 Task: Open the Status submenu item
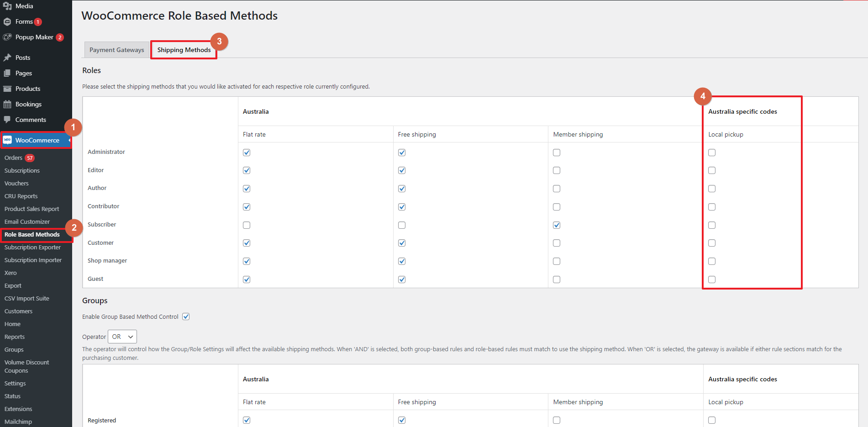tap(12, 396)
